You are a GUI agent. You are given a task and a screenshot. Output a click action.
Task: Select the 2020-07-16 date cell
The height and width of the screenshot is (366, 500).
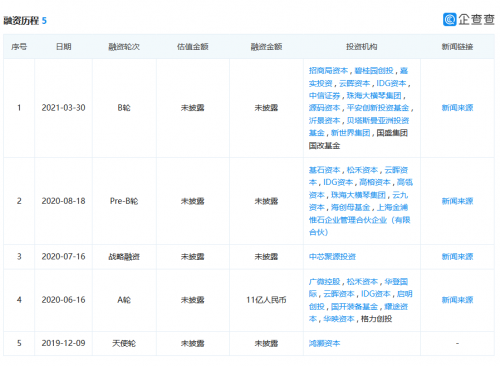(x=63, y=257)
